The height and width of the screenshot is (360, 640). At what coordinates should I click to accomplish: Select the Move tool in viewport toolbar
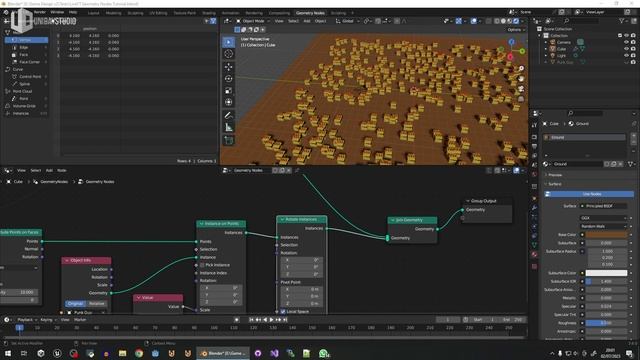pos(229,67)
